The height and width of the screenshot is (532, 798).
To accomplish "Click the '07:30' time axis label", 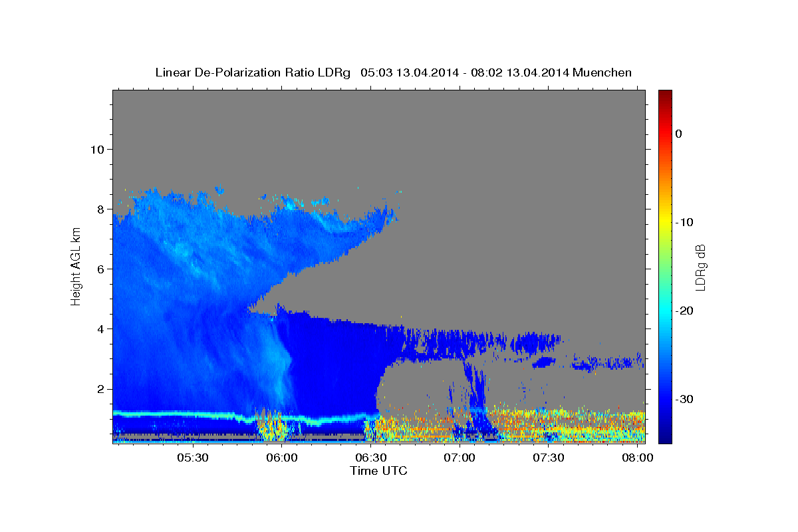I will coord(549,458).
